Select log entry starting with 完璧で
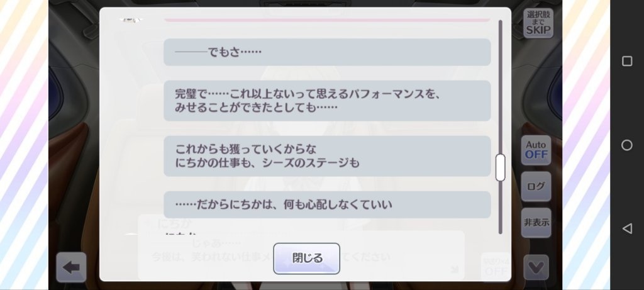644x290 pixels. tap(327, 101)
